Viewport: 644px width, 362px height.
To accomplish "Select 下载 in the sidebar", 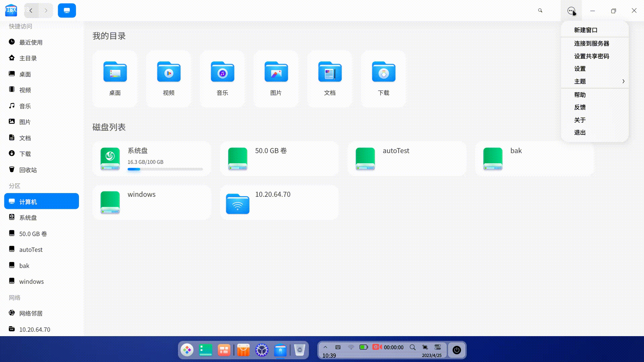I will 42,154.
